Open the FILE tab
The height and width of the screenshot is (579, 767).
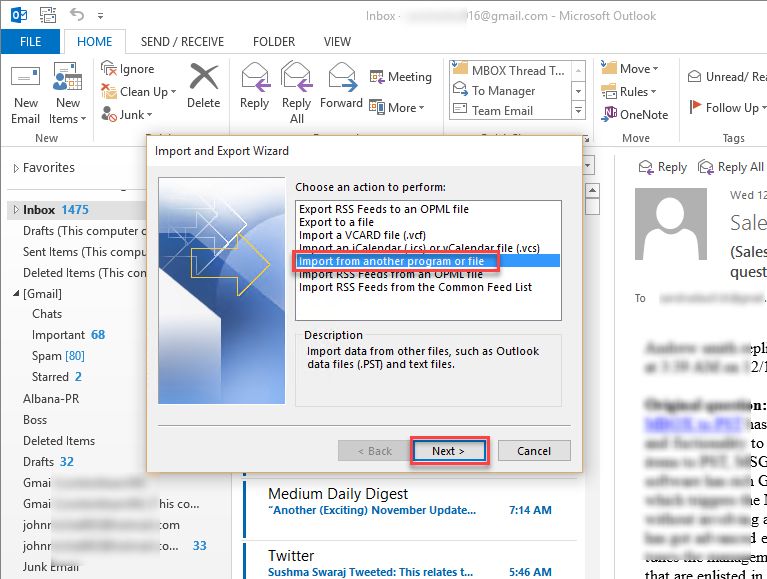pyautogui.click(x=30, y=42)
